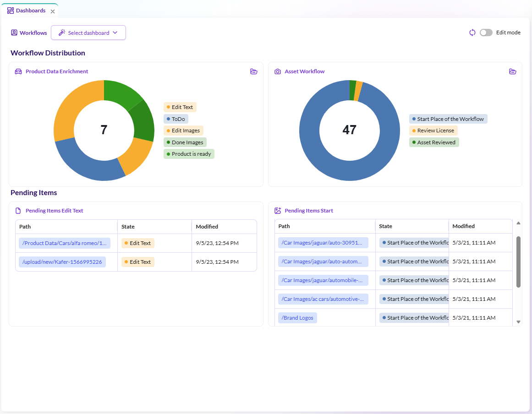This screenshot has width=532, height=414.
Task: Select Edit Text legend entry
Action: 180,107
